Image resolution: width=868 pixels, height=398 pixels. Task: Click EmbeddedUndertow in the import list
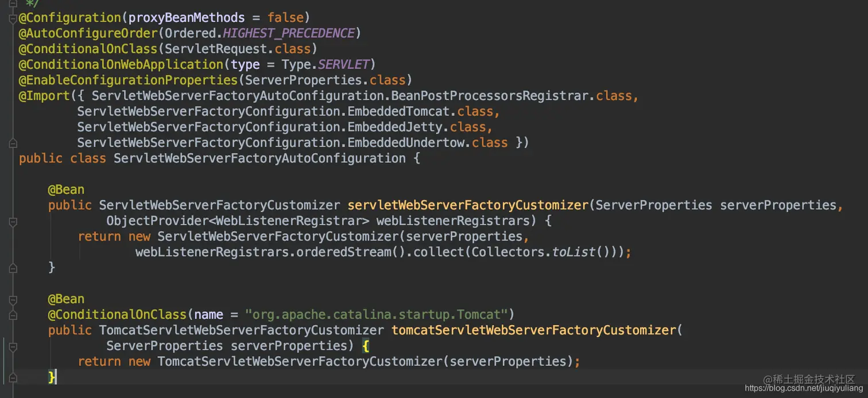tap(406, 142)
